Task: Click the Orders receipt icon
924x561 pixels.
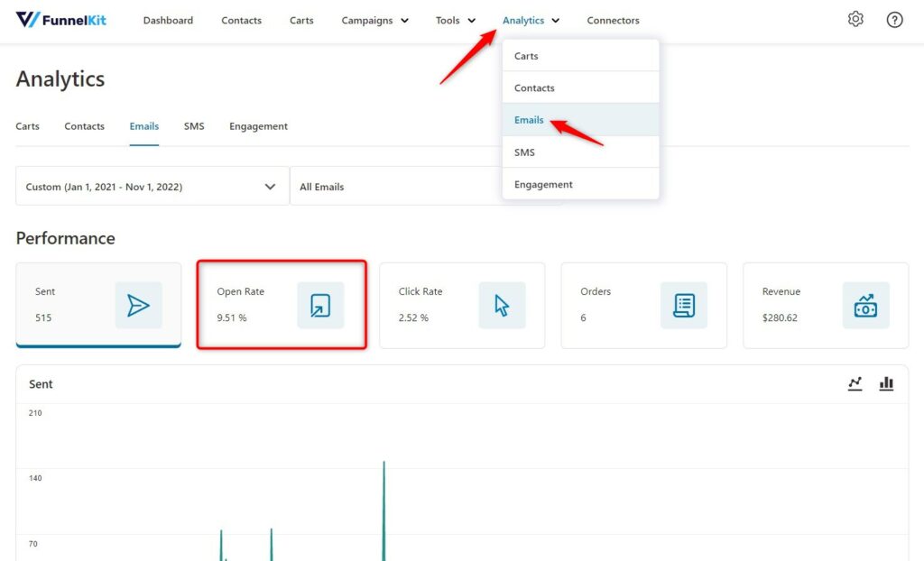Action: [684, 305]
